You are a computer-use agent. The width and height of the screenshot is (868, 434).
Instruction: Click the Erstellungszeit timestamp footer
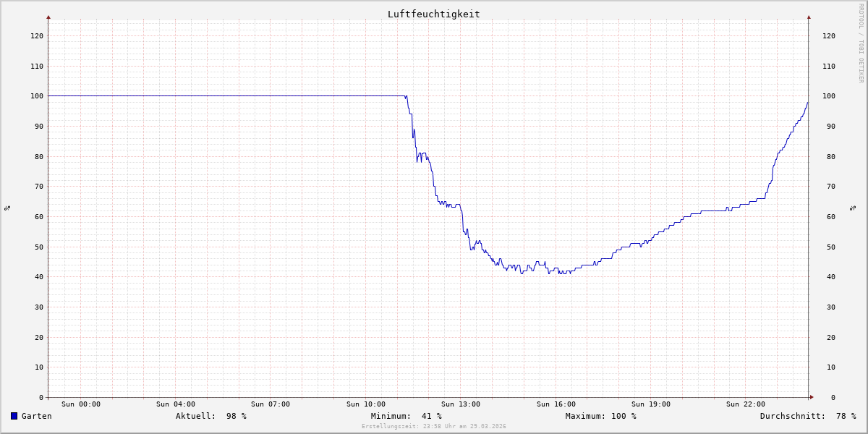(434, 427)
